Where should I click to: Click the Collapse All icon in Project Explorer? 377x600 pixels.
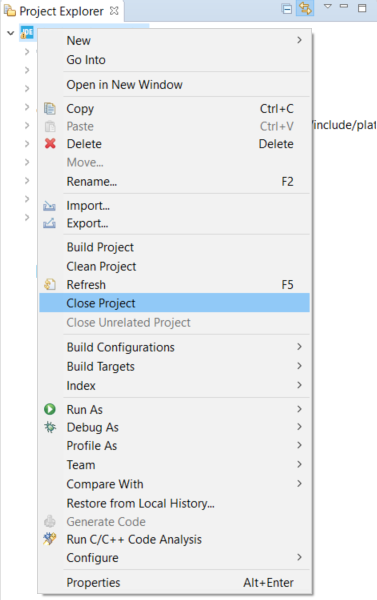287,9
